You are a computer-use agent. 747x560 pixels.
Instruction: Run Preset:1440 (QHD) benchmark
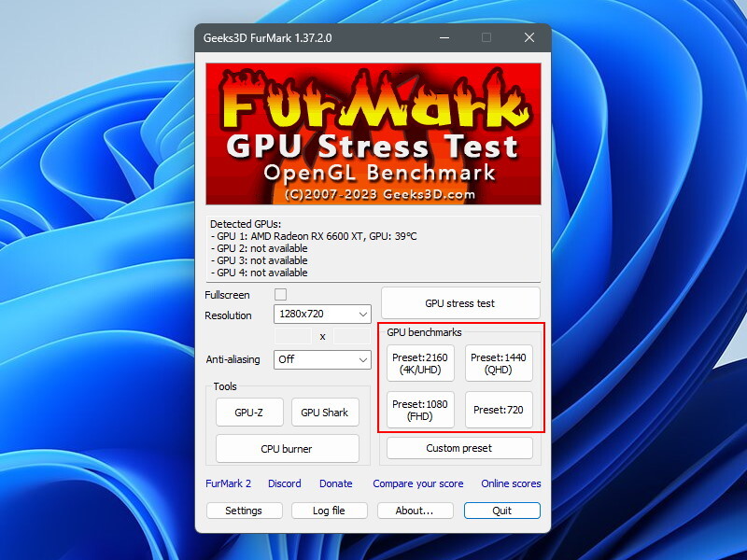499,363
